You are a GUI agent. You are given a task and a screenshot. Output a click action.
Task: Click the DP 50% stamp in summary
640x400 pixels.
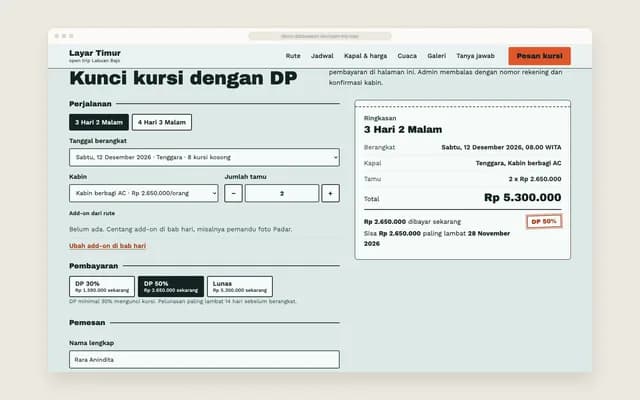544,221
